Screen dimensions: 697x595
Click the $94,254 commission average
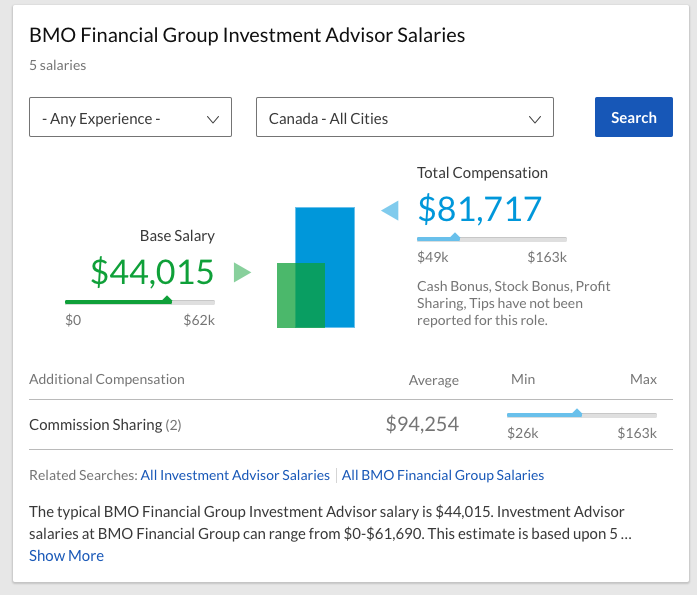(x=422, y=424)
